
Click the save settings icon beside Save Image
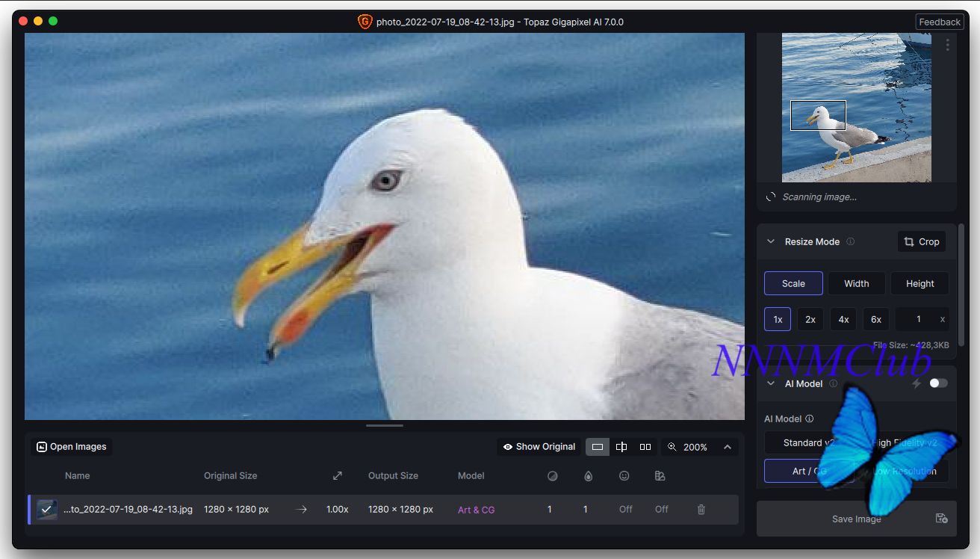point(941,519)
